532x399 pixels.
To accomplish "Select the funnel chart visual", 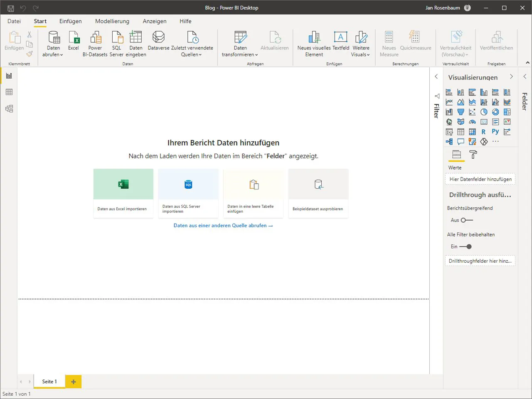I will coord(461,112).
